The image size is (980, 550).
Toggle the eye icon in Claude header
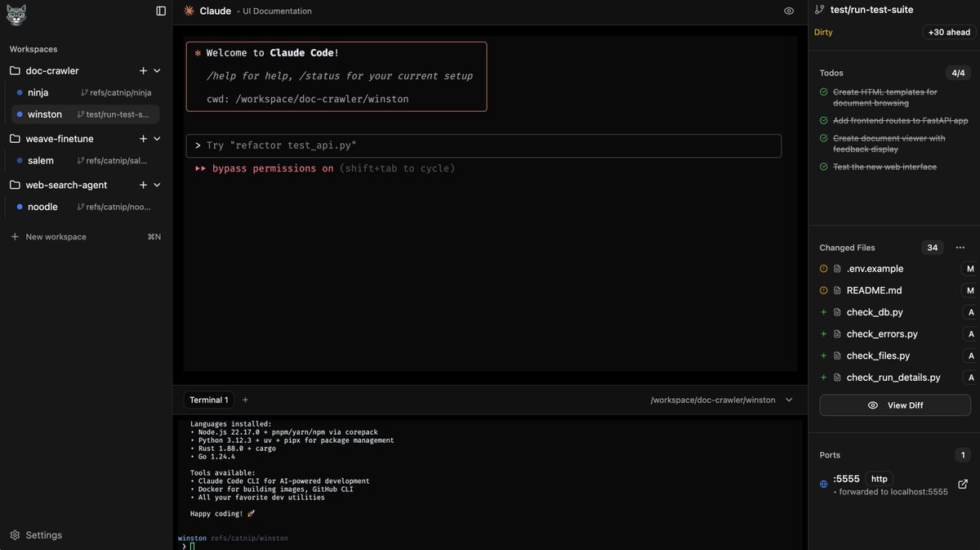(789, 11)
